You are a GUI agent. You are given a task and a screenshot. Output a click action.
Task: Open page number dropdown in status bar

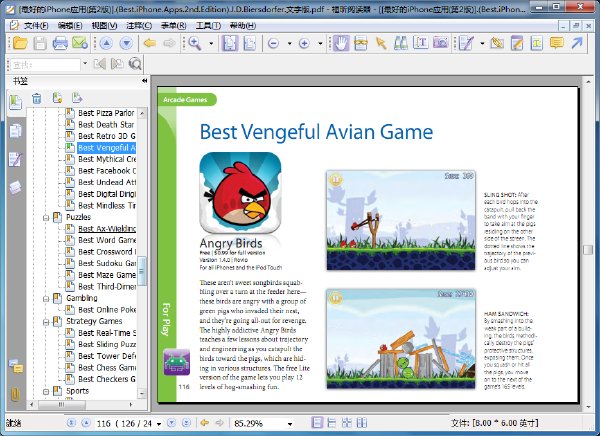click(159, 424)
